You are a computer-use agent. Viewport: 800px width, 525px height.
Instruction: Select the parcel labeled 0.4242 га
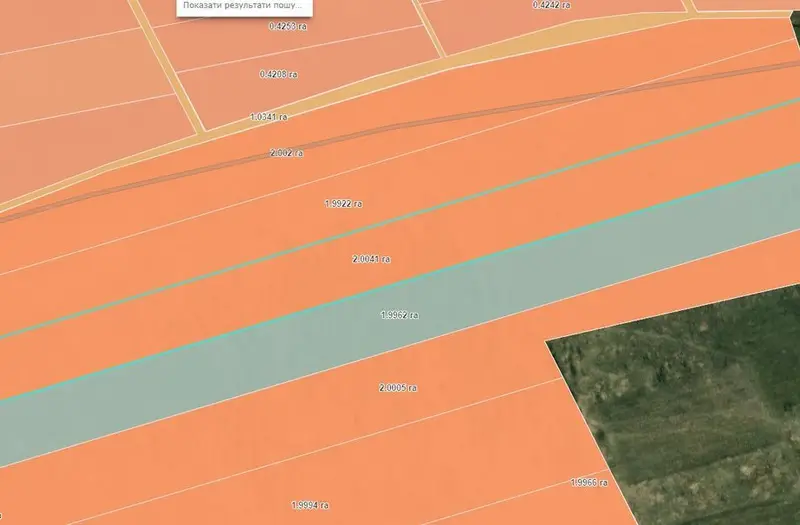[552, 5]
